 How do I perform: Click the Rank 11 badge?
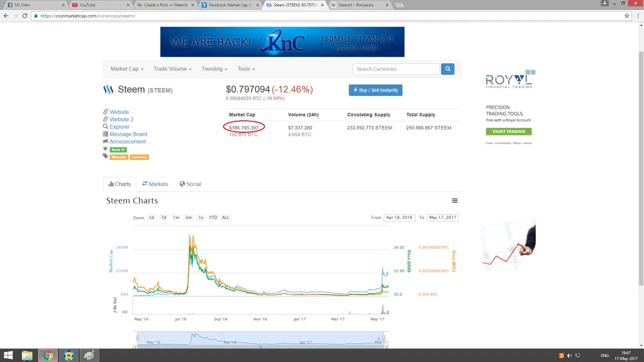pyautogui.click(x=118, y=150)
